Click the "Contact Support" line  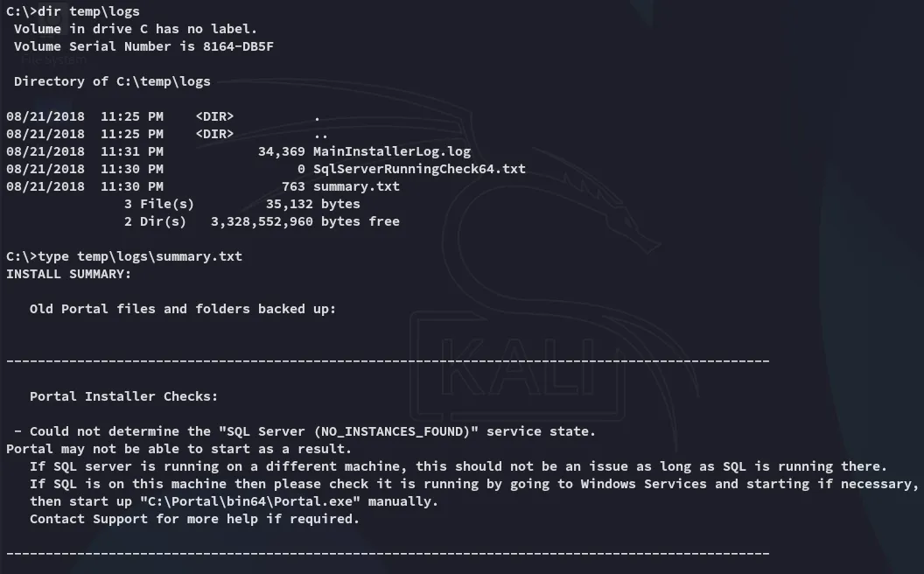click(x=194, y=519)
